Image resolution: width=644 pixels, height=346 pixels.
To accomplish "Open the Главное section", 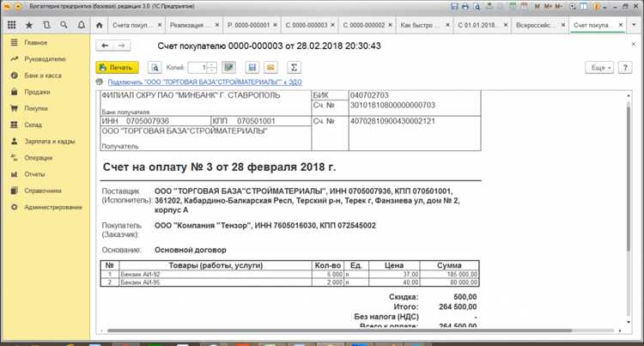I will point(46,43).
